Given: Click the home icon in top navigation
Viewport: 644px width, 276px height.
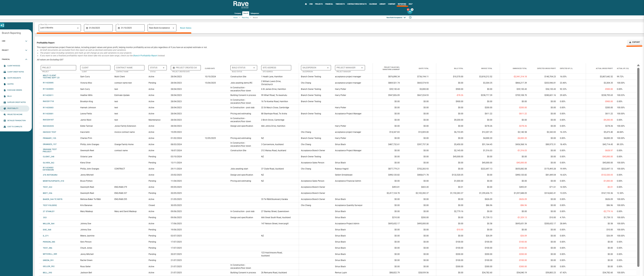Looking at the screenshot, I should point(306,4).
